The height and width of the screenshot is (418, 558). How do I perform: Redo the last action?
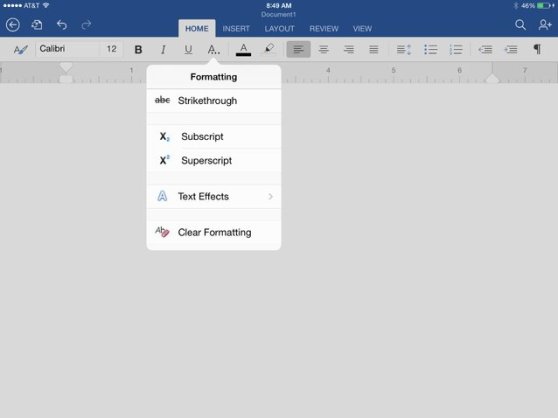click(86, 25)
